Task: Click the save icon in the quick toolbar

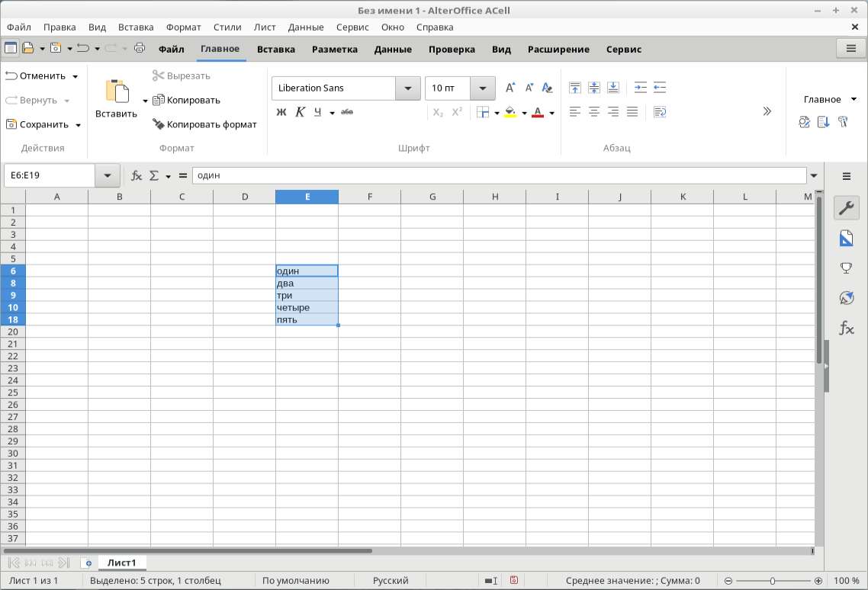Action: (x=56, y=48)
